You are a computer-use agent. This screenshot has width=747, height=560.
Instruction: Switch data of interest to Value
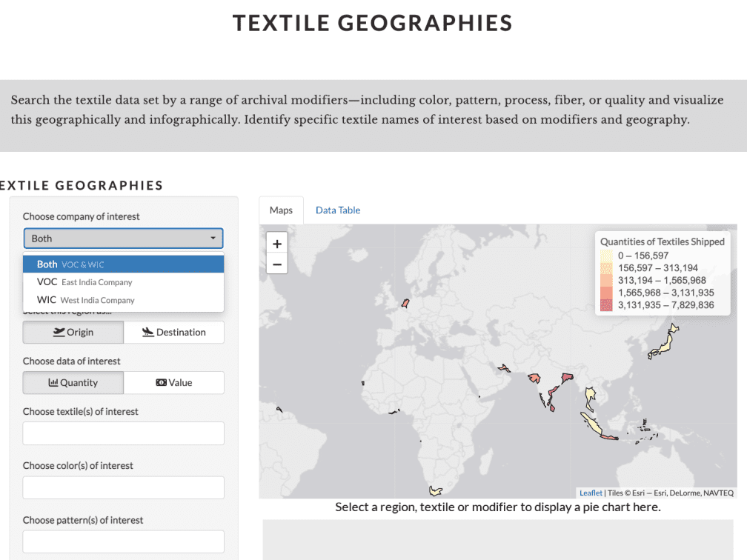(174, 382)
